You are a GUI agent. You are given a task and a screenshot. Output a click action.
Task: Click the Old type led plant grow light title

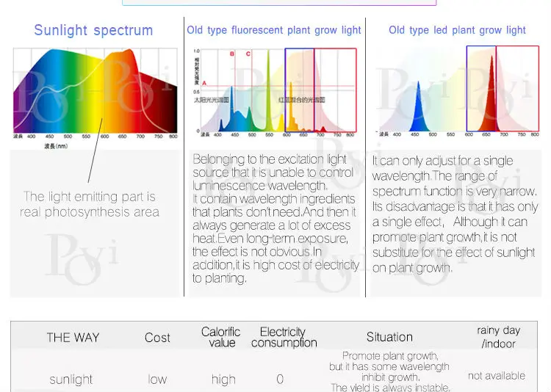(x=457, y=30)
